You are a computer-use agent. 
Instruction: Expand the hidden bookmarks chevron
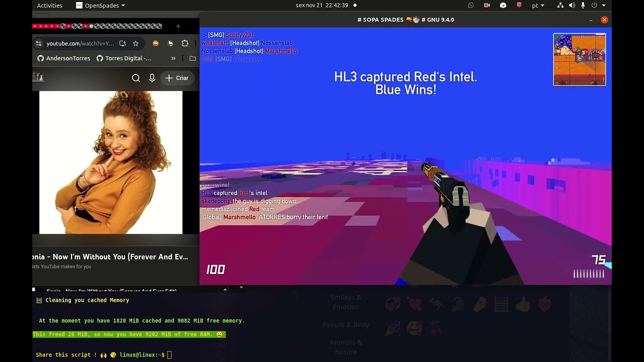(x=173, y=58)
